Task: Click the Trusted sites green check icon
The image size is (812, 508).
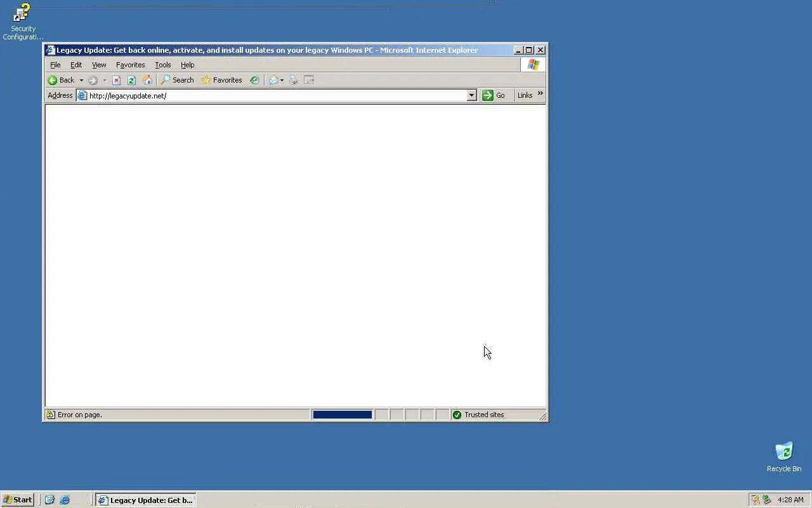Action: click(x=457, y=415)
